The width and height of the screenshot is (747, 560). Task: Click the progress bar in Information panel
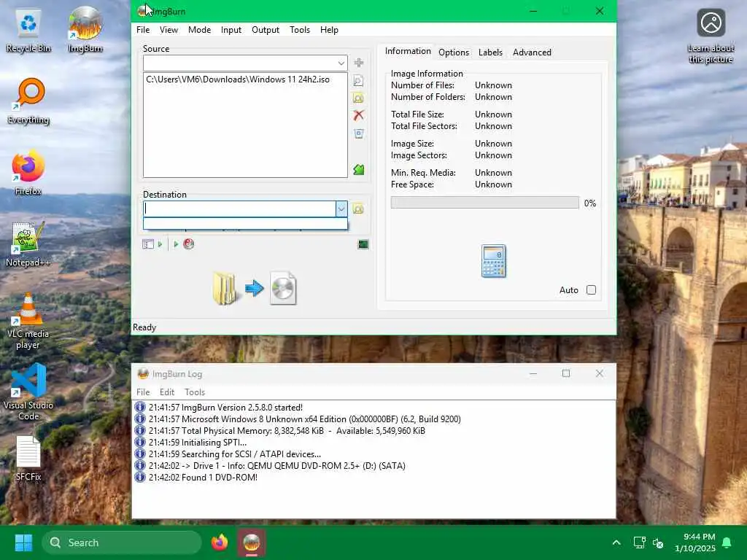pos(485,203)
